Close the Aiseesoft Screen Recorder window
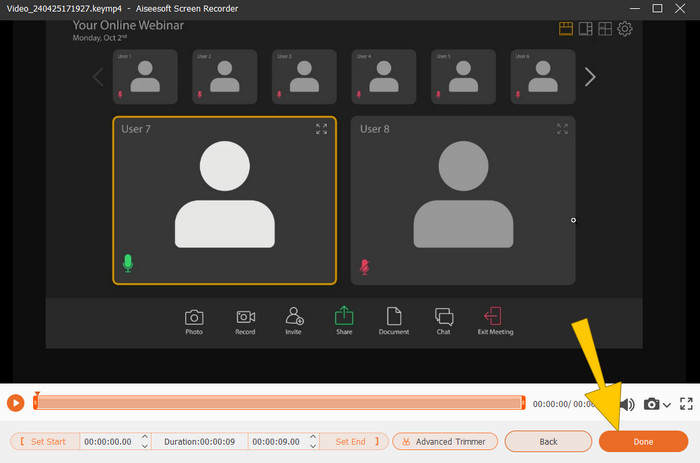 coord(679,8)
